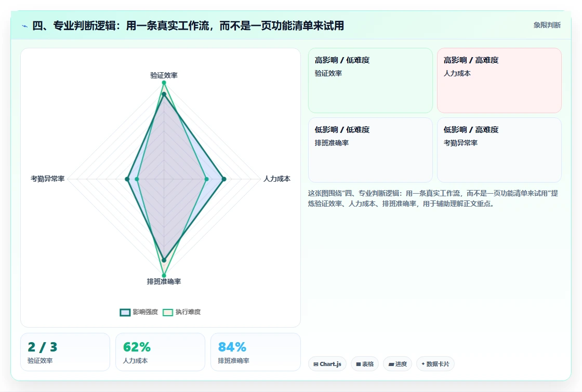Click the 执行难度 data point on 验证效率 axis
The height and width of the screenshot is (392, 582).
tap(164, 83)
